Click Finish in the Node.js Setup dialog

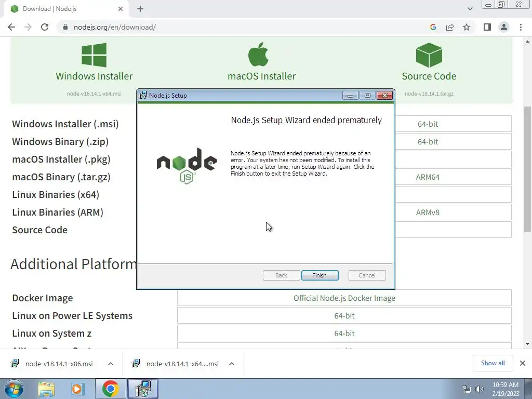click(320, 275)
